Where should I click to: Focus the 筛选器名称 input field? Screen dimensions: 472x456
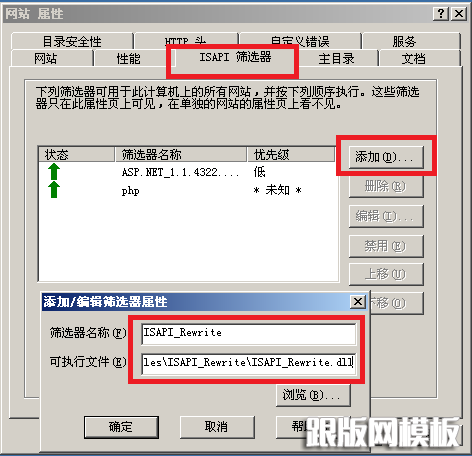[x=249, y=334]
